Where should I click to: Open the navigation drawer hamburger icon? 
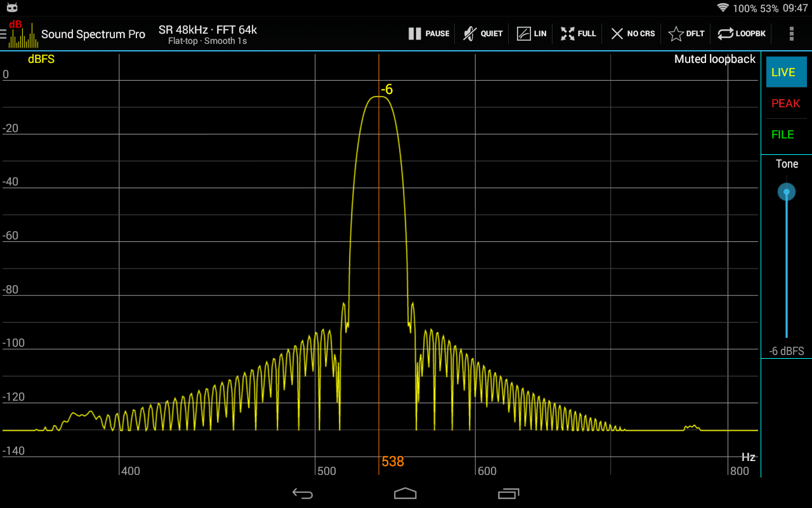[x=4, y=34]
